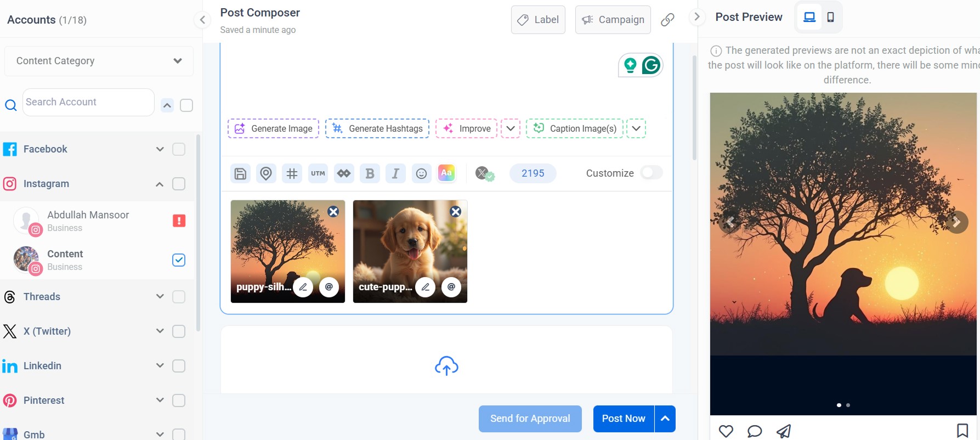This screenshot has width=980, height=440.
Task: Click the Improve button
Action: (x=467, y=128)
